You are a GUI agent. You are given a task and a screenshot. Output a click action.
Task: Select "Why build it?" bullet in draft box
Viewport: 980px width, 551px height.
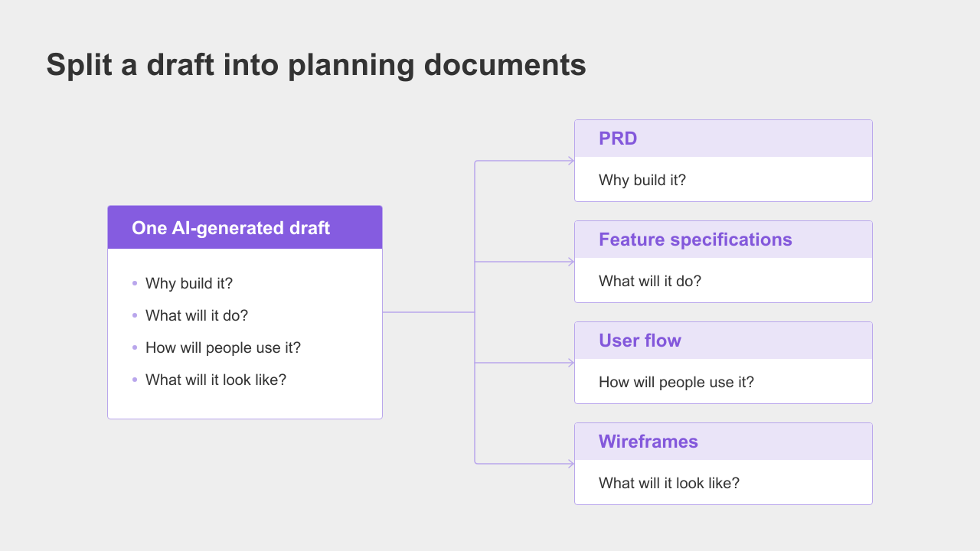189,283
